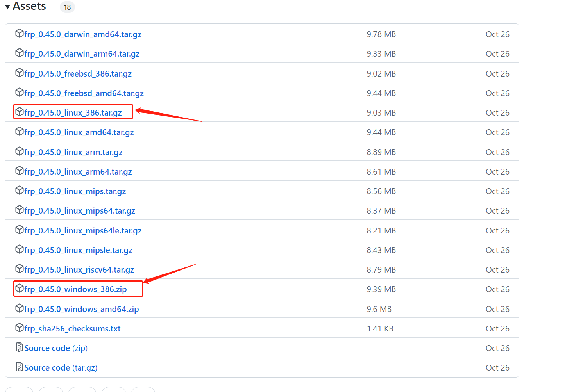The width and height of the screenshot is (583, 392).
Task: Click Oct 26 date in darwin_amd64 row
Action: click(x=497, y=34)
